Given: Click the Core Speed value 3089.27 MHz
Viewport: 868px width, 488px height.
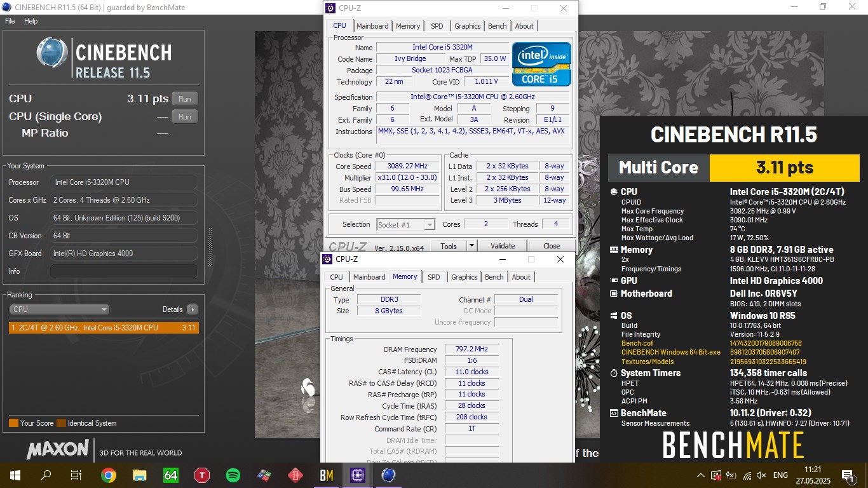Looking at the screenshot, I should [407, 166].
